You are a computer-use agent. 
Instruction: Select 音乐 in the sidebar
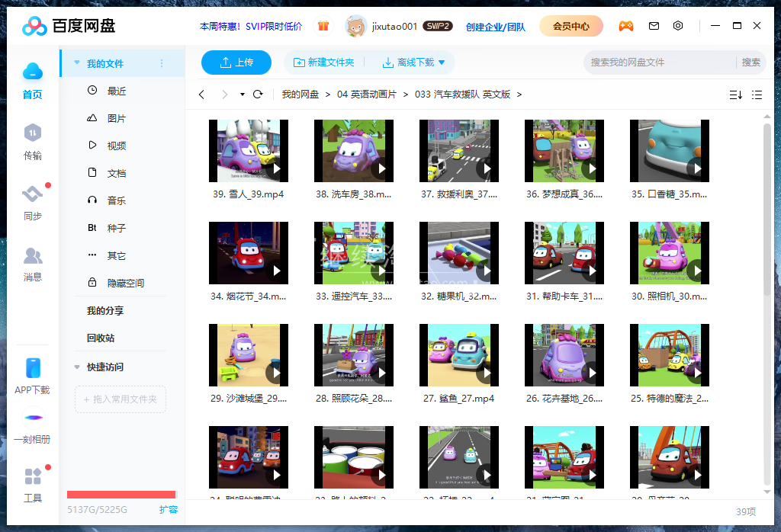point(117,200)
